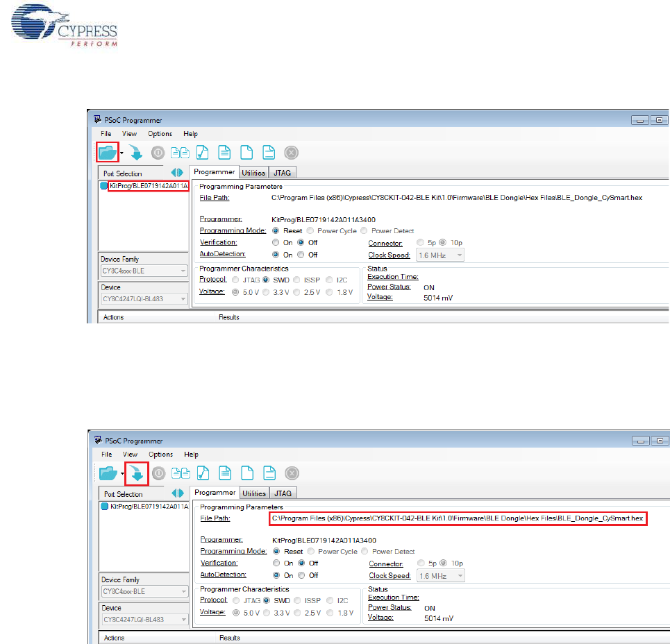Click the checkmark document icon in lower window
670x644 pixels.
coord(203,473)
